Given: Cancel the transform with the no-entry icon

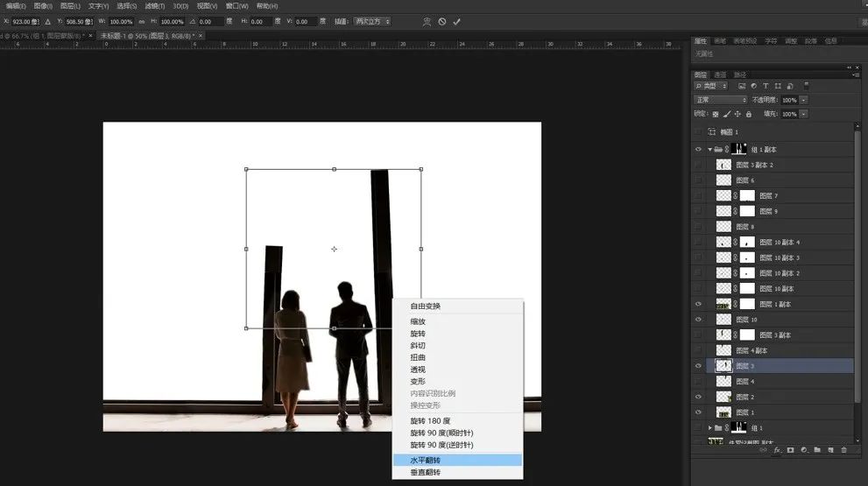Looking at the screenshot, I should pyautogui.click(x=441, y=22).
